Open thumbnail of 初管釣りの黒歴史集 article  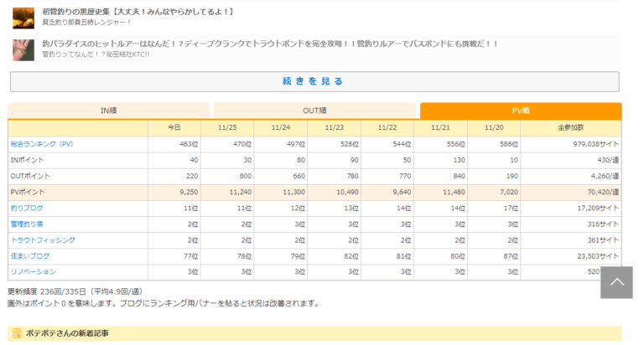point(23,16)
